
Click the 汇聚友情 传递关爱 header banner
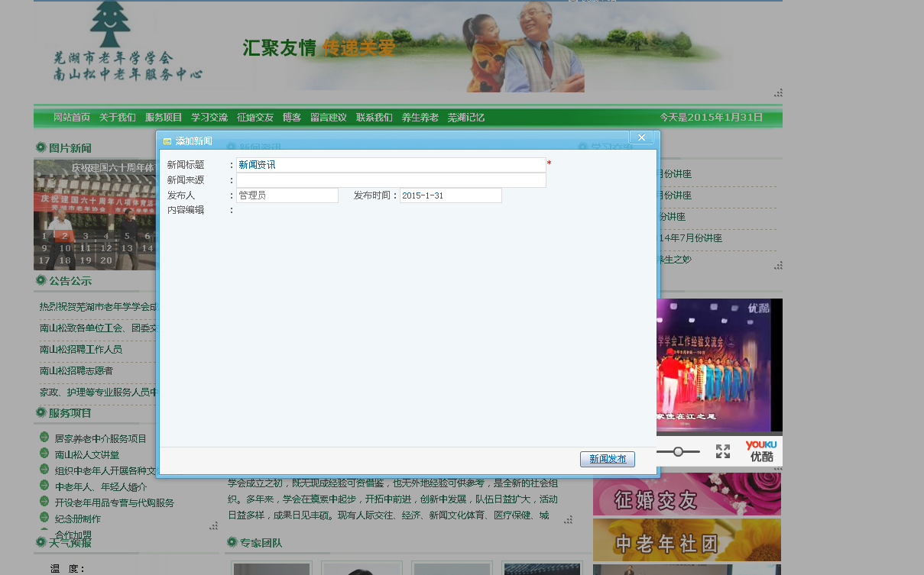pos(319,48)
